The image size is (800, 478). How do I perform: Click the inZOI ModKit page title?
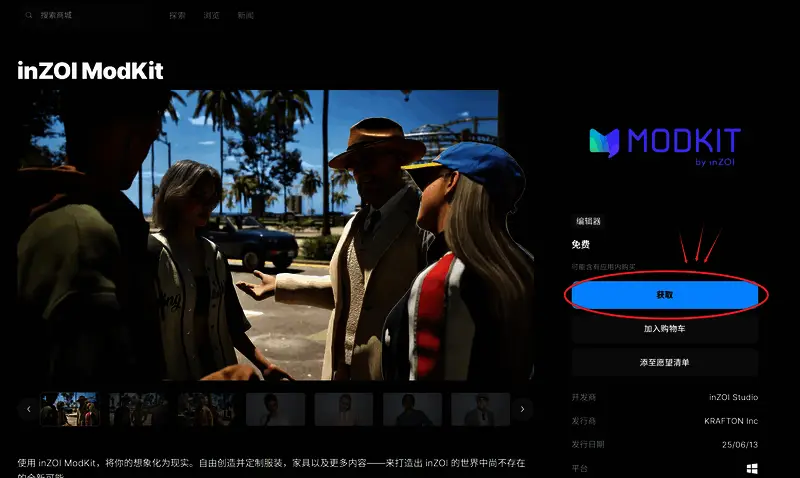(x=90, y=70)
